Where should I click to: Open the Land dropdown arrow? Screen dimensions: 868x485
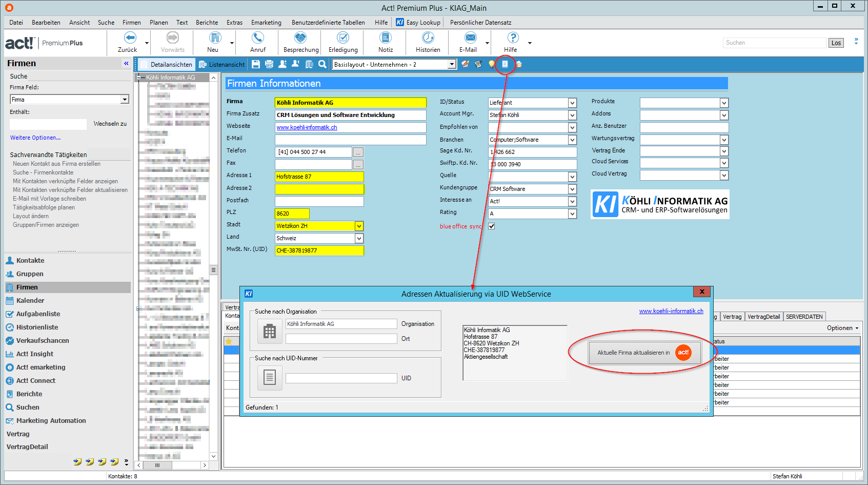(359, 238)
